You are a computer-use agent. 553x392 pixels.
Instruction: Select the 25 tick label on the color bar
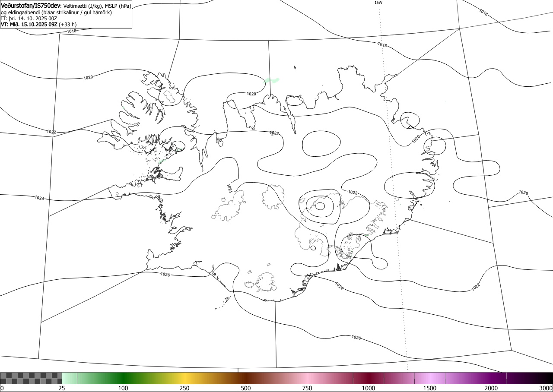point(62,388)
